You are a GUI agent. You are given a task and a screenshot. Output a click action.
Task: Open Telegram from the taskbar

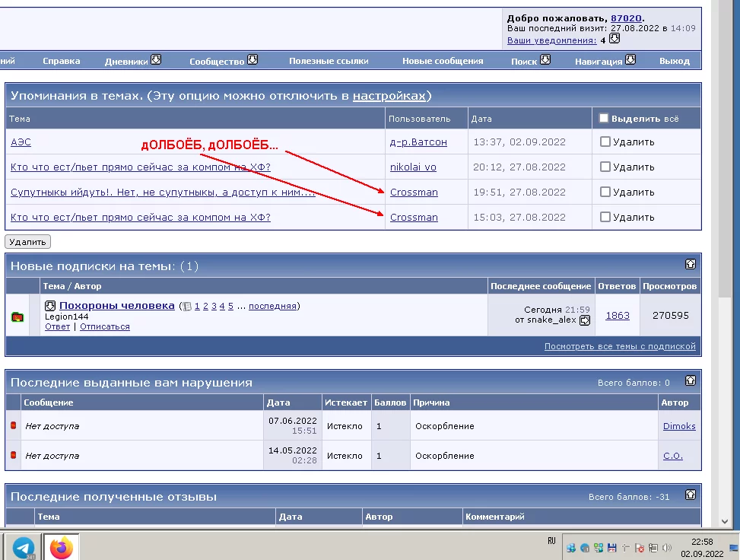pos(23,547)
